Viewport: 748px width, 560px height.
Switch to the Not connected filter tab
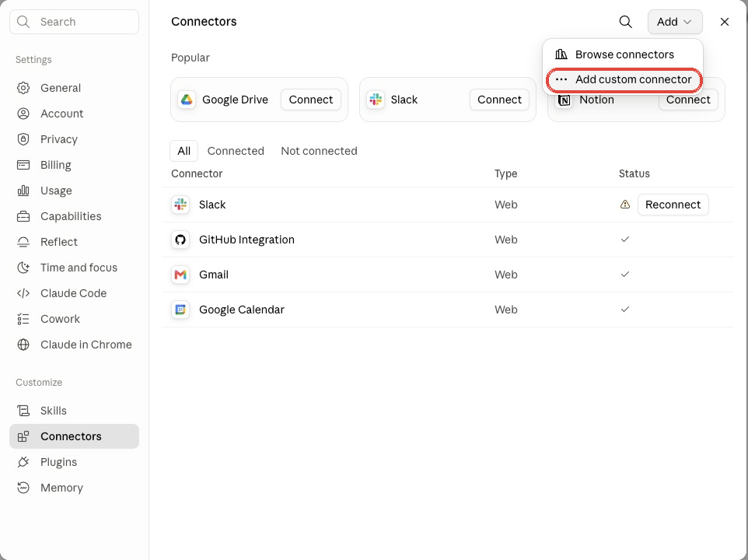tap(319, 151)
